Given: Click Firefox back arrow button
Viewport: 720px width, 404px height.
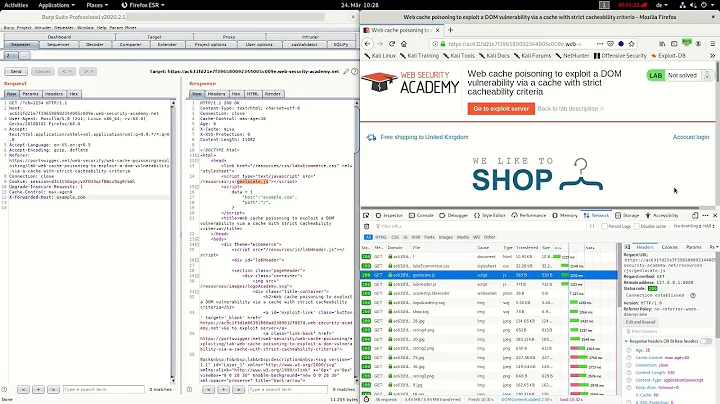Looking at the screenshot, I should pos(367,44).
